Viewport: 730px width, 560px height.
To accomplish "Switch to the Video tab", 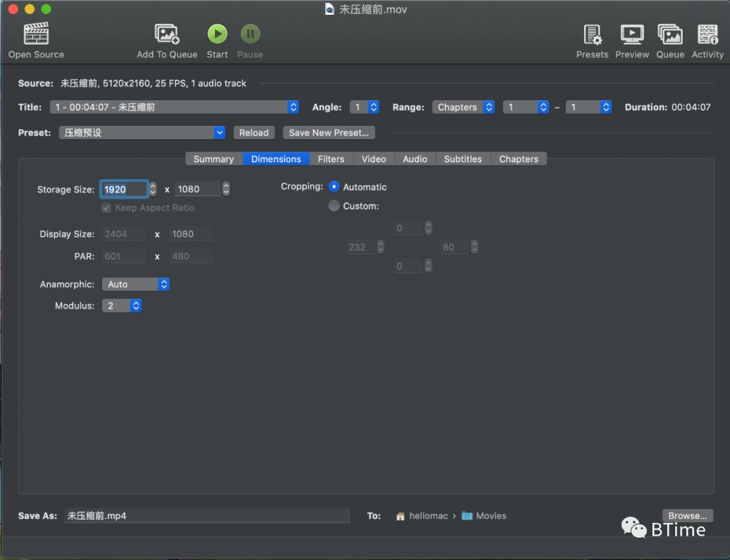I will click(374, 159).
